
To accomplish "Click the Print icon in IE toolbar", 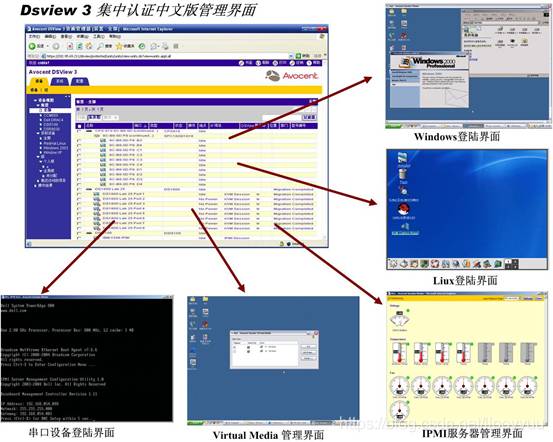I will [x=165, y=46].
